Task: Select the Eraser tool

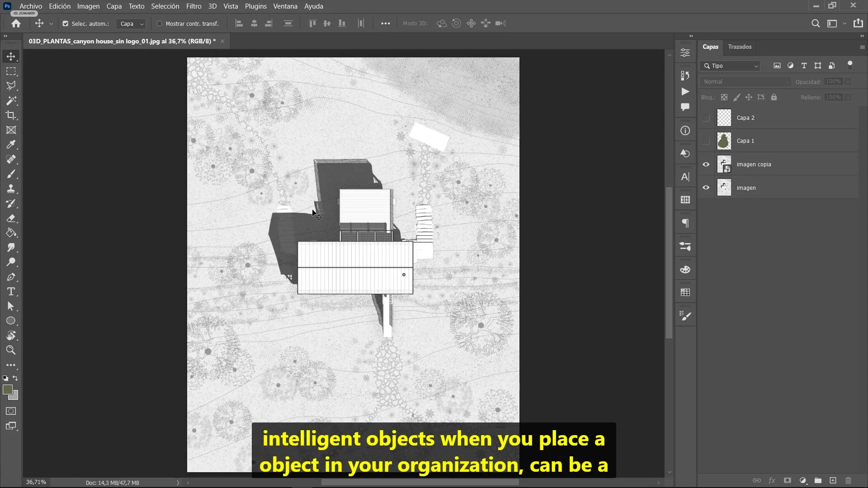Action: [11, 218]
